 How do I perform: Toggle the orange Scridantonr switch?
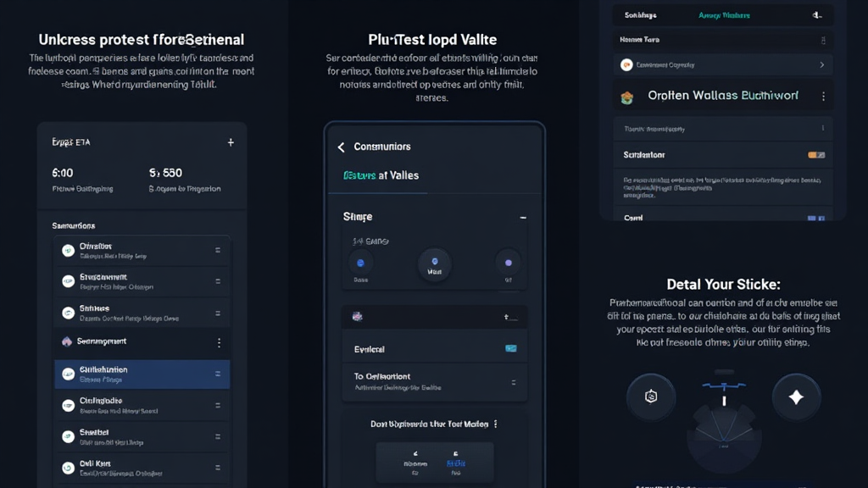[815, 155]
